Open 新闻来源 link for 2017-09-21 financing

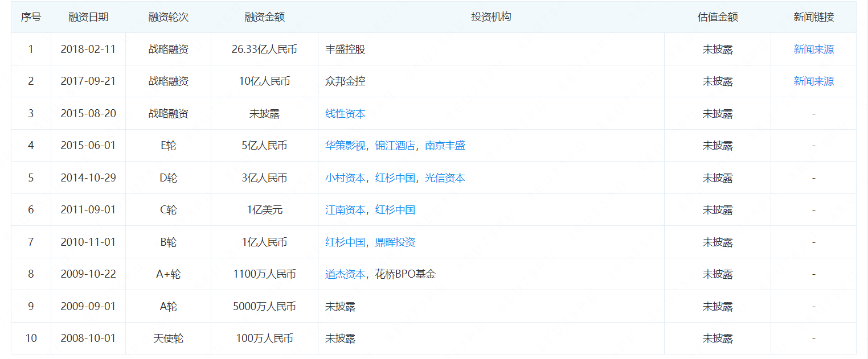click(813, 81)
